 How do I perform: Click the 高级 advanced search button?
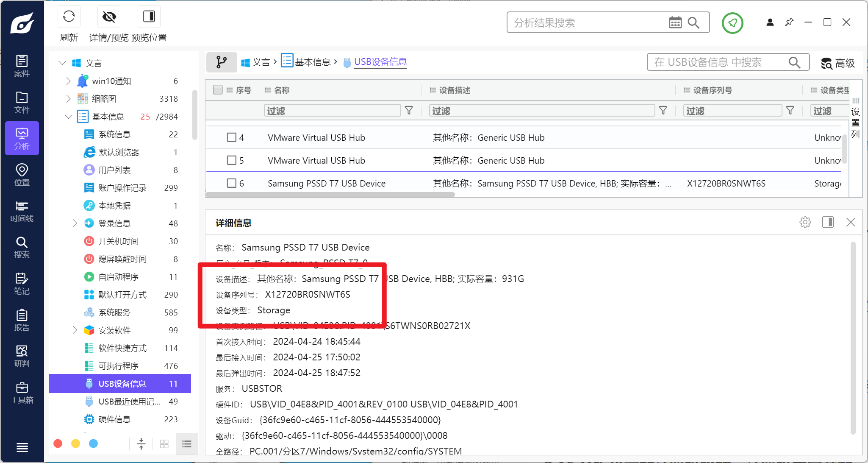(x=838, y=63)
